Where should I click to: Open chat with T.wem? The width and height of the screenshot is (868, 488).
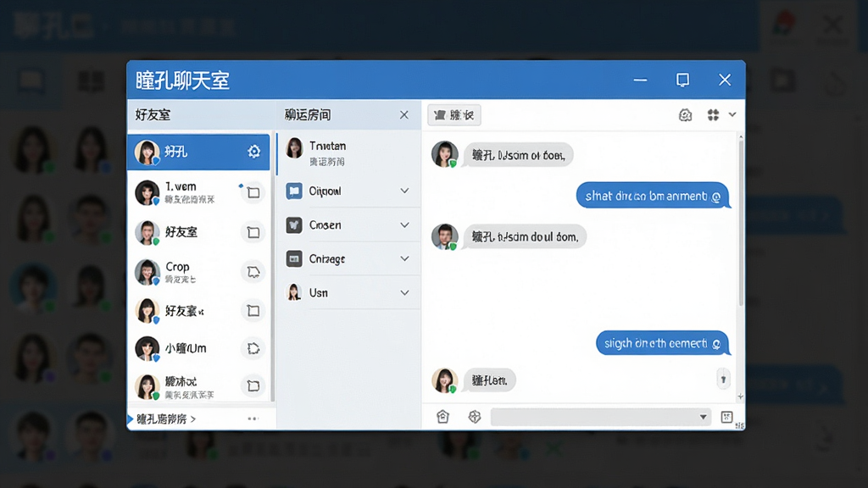click(x=198, y=192)
